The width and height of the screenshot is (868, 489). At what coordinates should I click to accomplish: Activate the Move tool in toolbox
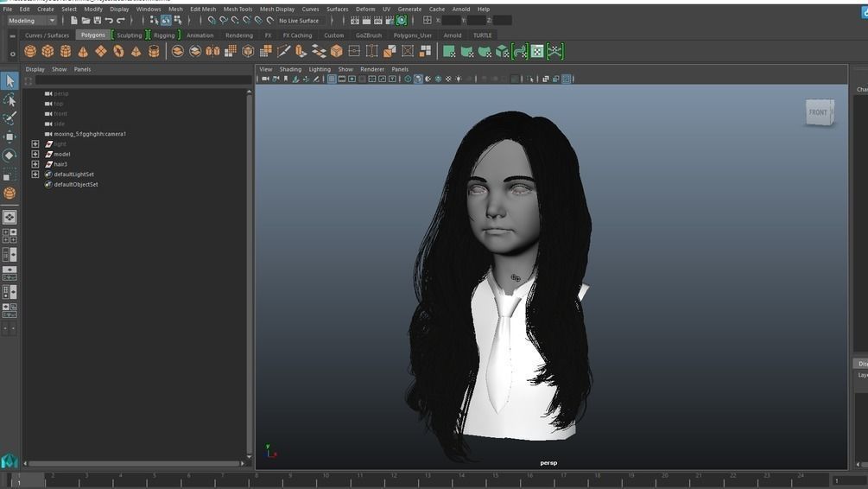pyautogui.click(x=10, y=137)
